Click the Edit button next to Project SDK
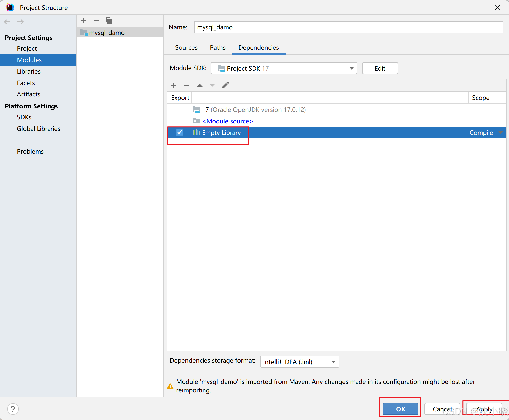The width and height of the screenshot is (509, 420). tap(380, 68)
